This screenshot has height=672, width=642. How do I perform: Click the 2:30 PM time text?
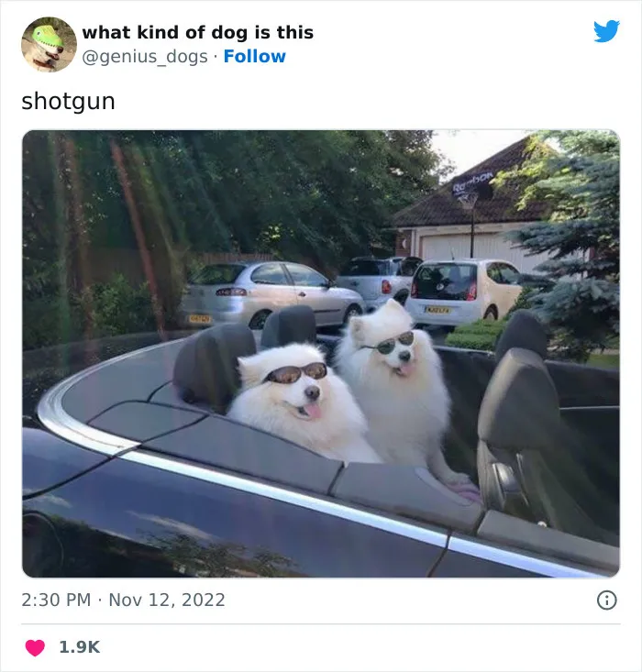coord(56,600)
